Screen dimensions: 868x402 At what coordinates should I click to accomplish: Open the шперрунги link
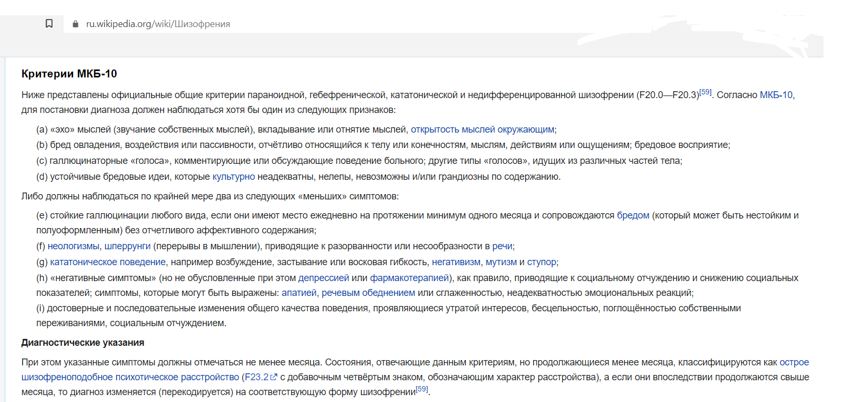(x=127, y=246)
